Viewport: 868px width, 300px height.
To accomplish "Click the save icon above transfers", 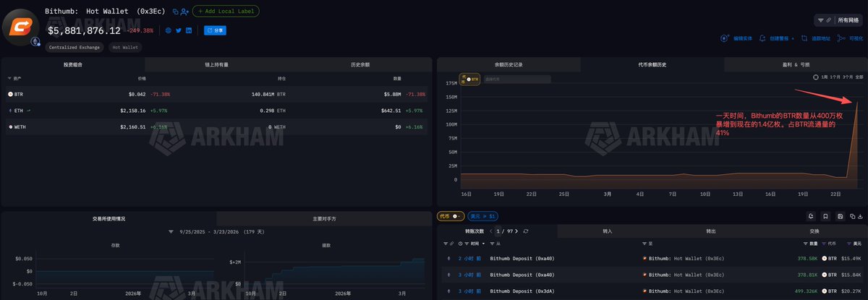I will tap(839, 215).
